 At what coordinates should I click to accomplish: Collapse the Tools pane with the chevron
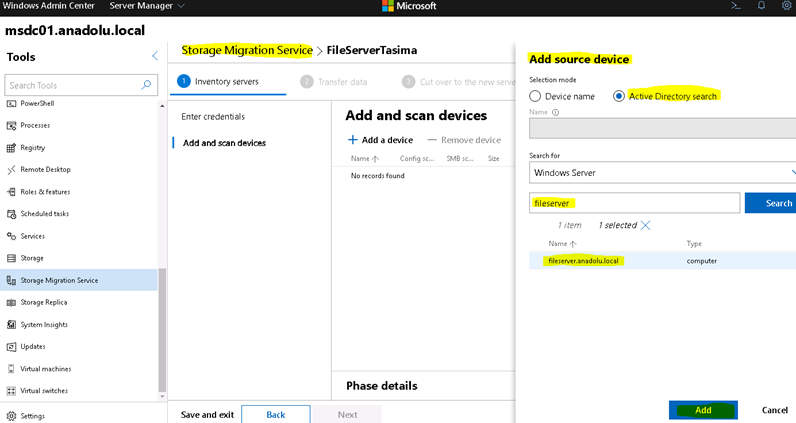pyautogui.click(x=155, y=56)
